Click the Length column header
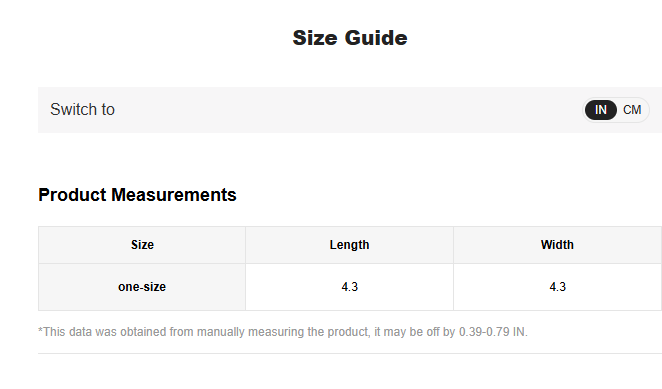The image size is (662, 389). click(x=350, y=245)
